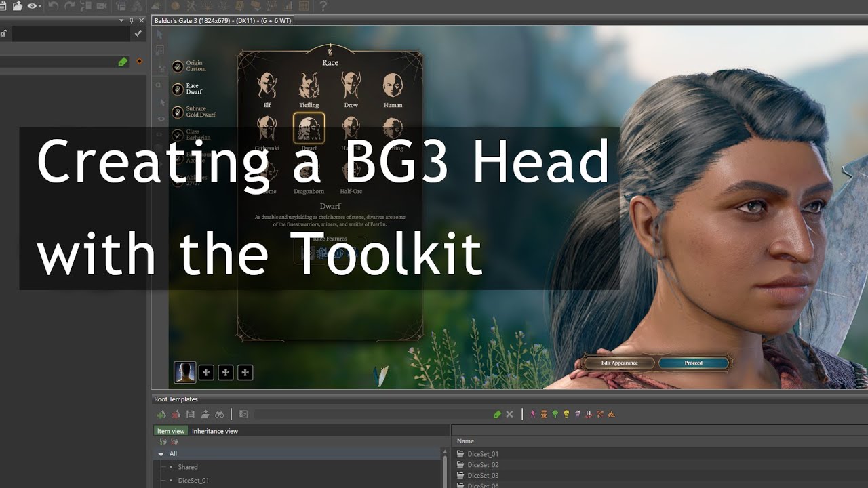Screen dimensions: 868x488
Task: Click the green eraser in Root Templates filter
Action: coord(497,414)
